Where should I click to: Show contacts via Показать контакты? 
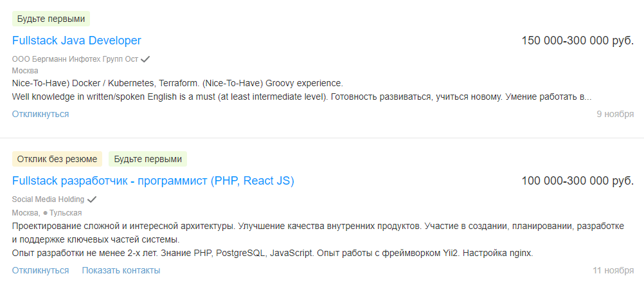point(121,270)
